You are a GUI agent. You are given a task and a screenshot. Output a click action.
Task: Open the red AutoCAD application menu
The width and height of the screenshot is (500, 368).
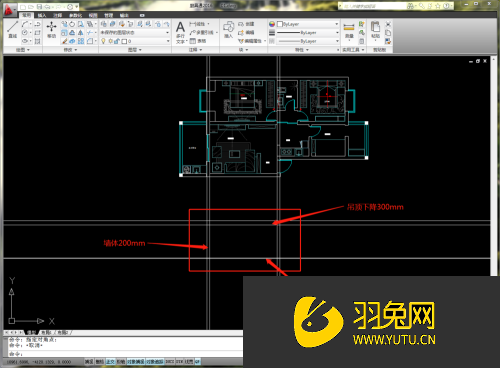click(9, 10)
